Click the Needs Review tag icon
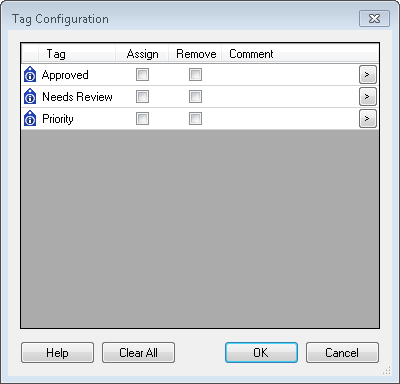The height and width of the screenshot is (384, 400). 30,96
